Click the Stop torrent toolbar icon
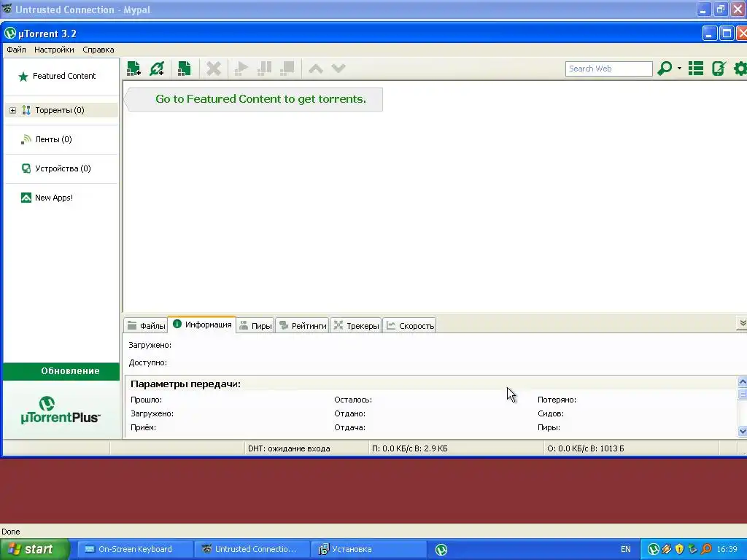This screenshot has width=747, height=560. pos(287,69)
